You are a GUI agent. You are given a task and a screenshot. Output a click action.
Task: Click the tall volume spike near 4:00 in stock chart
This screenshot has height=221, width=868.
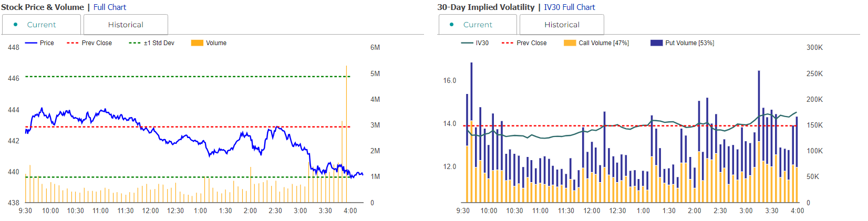pyautogui.click(x=346, y=131)
